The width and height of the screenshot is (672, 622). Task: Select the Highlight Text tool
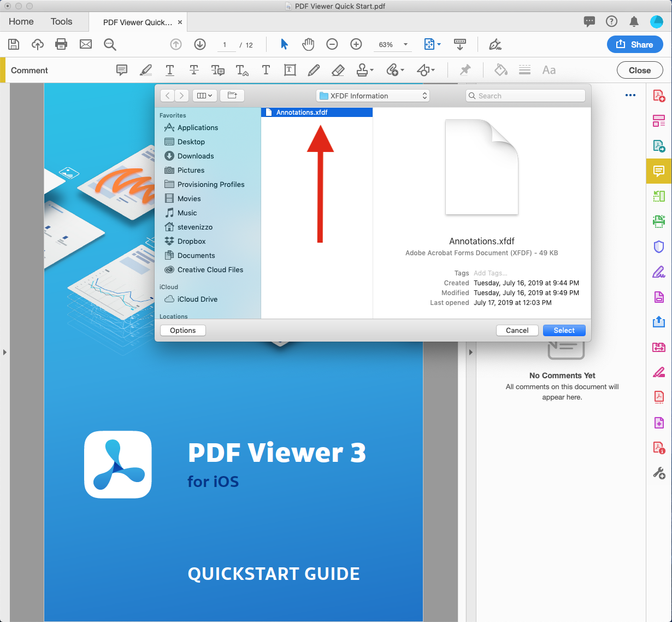pos(145,70)
